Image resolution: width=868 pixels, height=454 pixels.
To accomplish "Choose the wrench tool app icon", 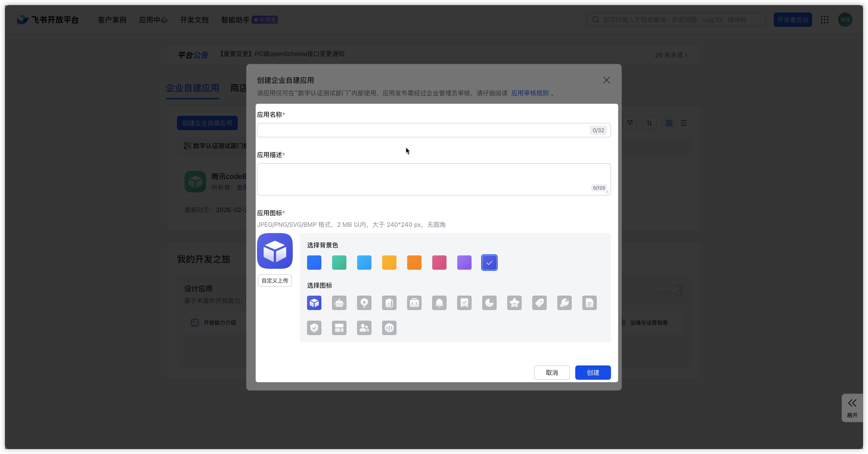I will click(564, 303).
